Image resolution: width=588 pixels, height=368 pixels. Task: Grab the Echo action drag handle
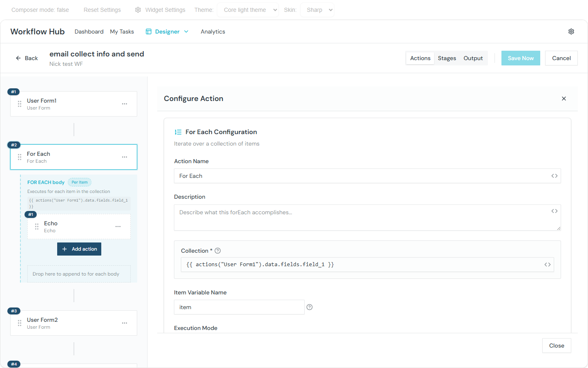(37, 227)
